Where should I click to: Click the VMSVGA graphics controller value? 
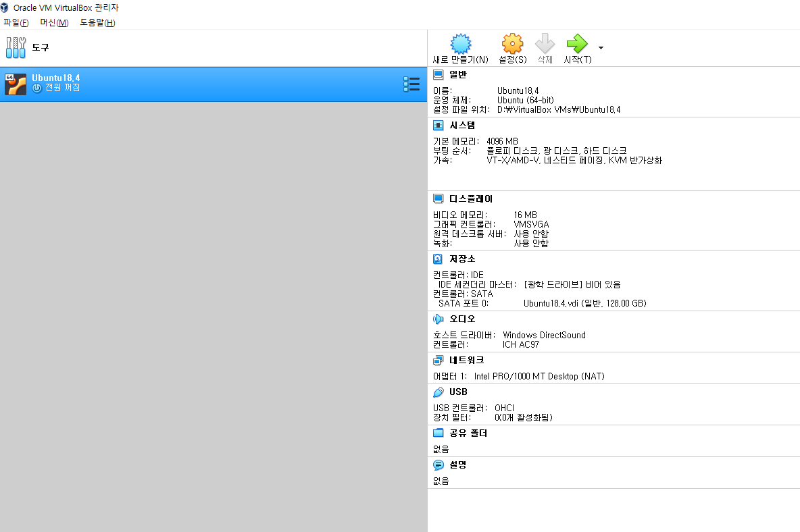531,224
